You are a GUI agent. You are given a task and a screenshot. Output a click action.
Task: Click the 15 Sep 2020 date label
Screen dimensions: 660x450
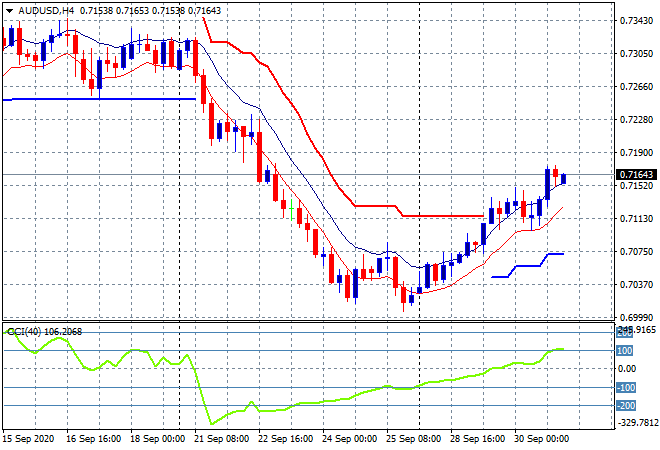click(x=32, y=438)
